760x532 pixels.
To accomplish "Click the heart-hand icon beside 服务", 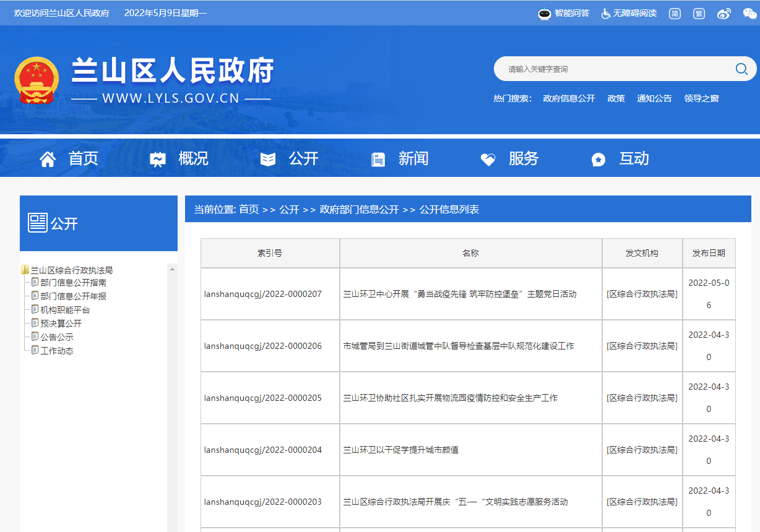I will click(x=488, y=160).
